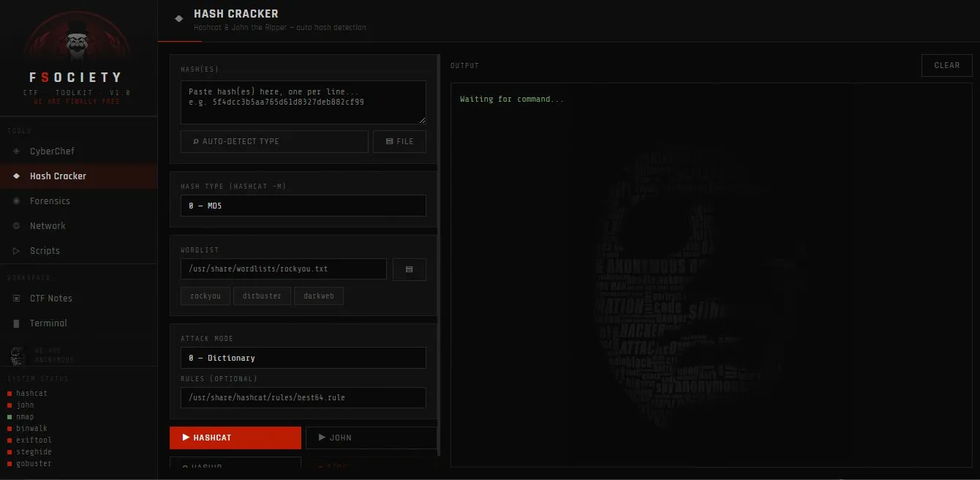Open the wordlist file browser icon
This screenshot has height=480, width=980.
[409, 269]
